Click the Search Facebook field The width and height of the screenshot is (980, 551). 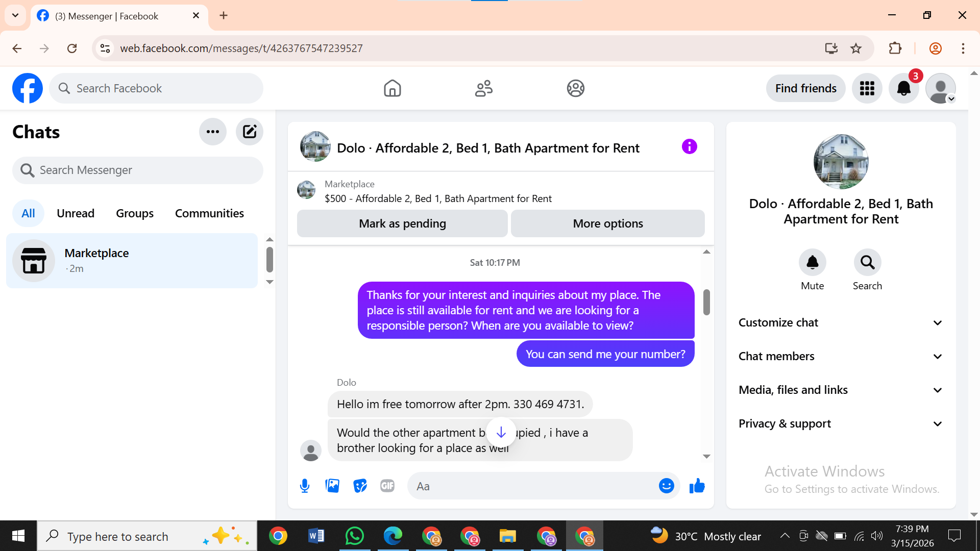click(156, 88)
